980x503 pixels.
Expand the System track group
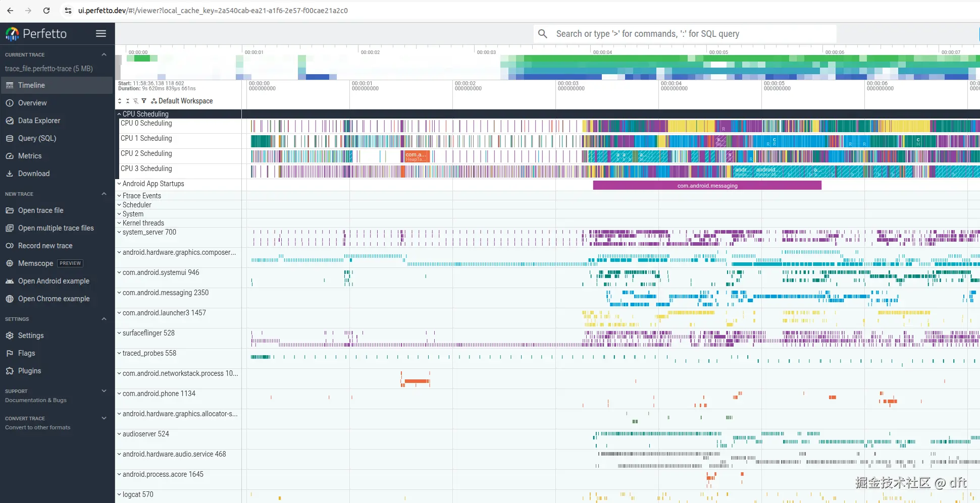coord(119,214)
